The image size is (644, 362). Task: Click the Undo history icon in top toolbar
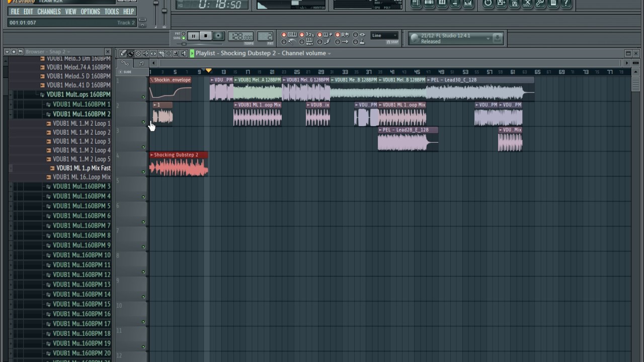(488, 3)
